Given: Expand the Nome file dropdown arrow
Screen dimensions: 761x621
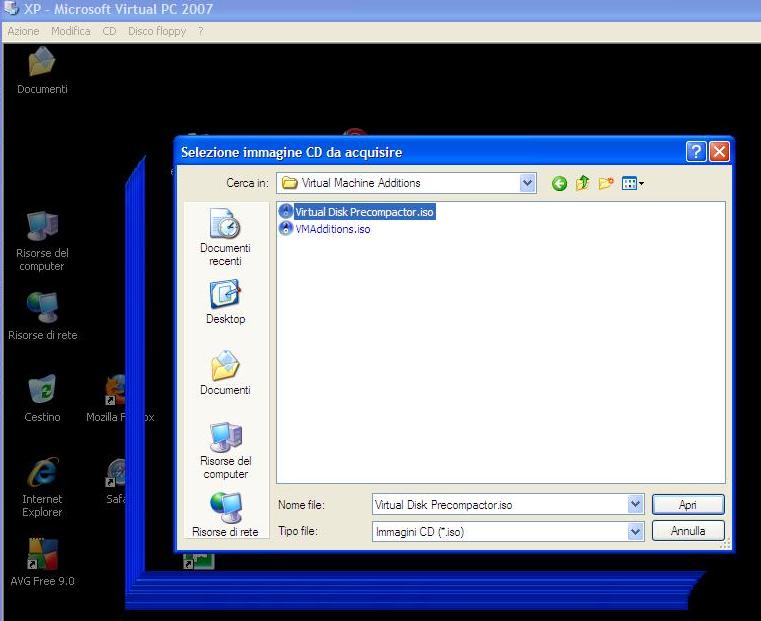Looking at the screenshot, I should click(x=635, y=505).
